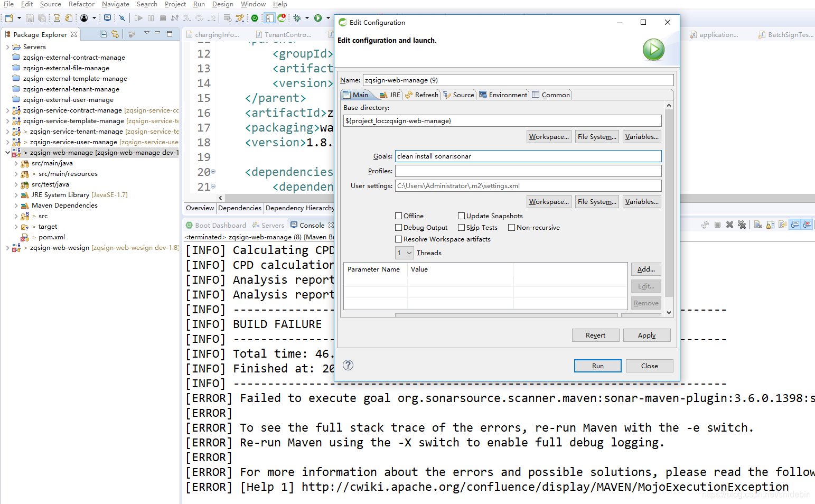Enable the Skip Tests checkbox

pos(461,227)
